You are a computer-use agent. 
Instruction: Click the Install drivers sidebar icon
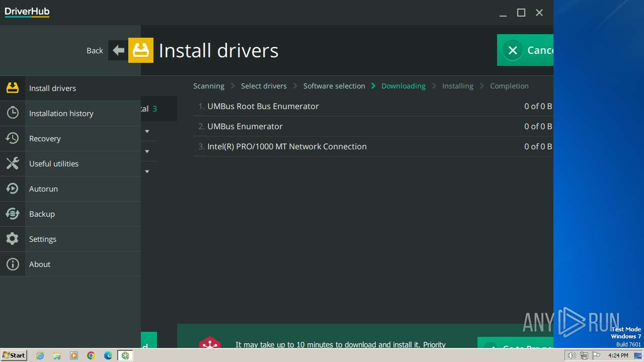[x=13, y=88]
